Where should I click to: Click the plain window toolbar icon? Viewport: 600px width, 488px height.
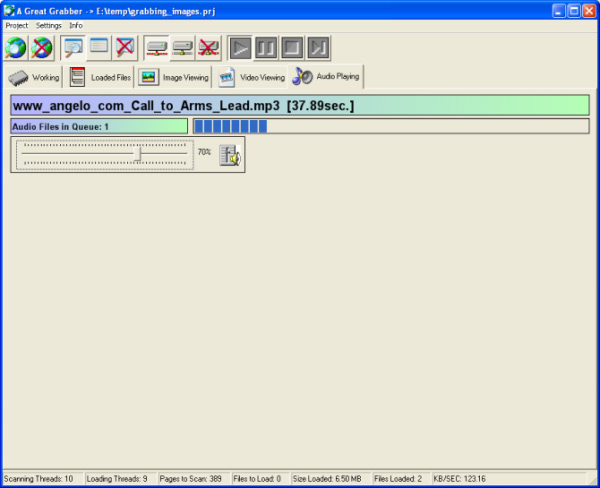(99, 47)
